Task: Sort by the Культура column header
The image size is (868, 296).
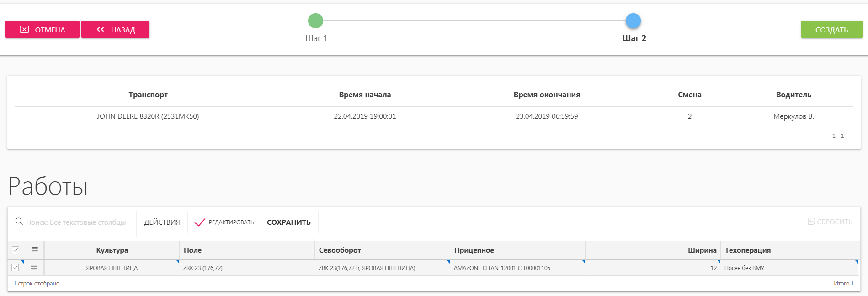Action: coord(112,250)
